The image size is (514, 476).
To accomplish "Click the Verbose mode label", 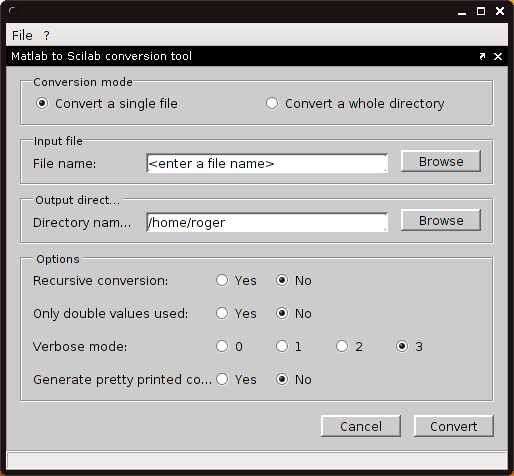I will (80, 347).
